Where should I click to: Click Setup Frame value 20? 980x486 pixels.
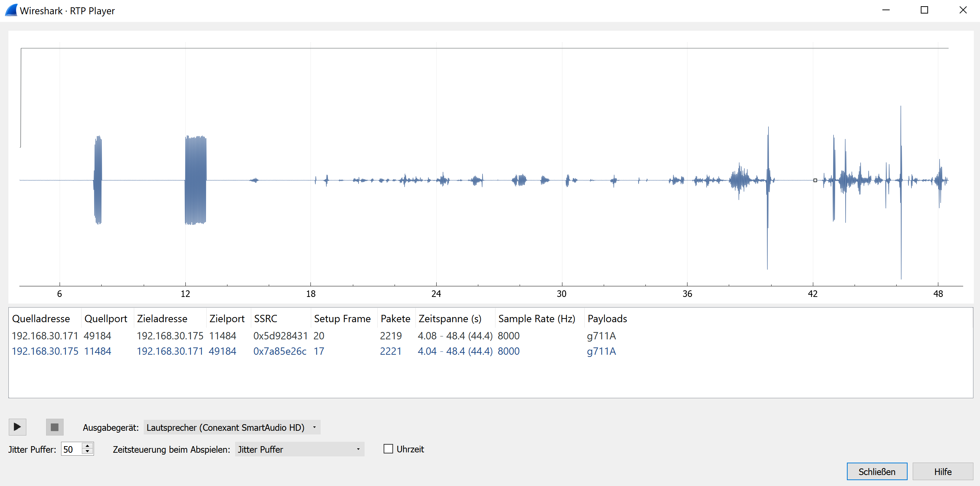[x=319, y=336]
